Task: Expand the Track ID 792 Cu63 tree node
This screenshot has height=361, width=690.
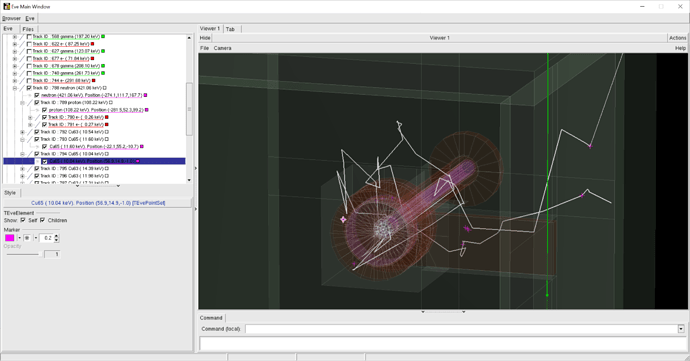Action: click(22, 132)
